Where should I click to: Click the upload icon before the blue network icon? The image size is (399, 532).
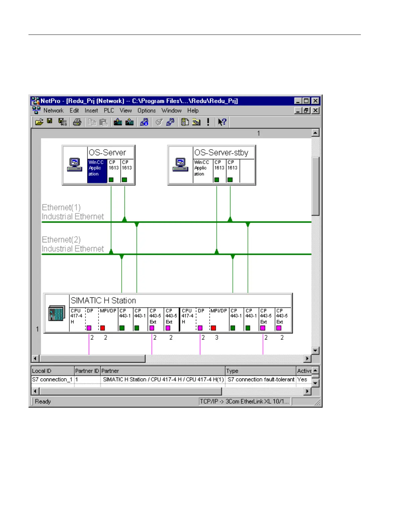point(130,122)
